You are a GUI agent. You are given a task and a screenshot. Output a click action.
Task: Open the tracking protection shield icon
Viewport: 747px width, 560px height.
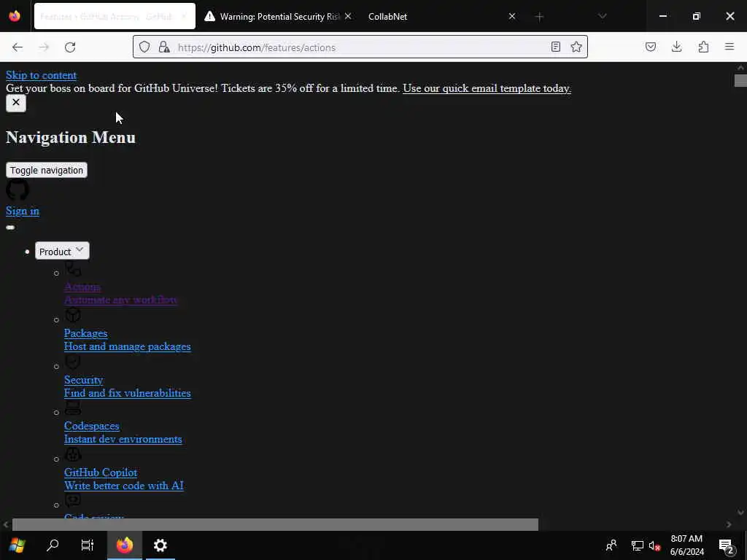click(144, 47)
